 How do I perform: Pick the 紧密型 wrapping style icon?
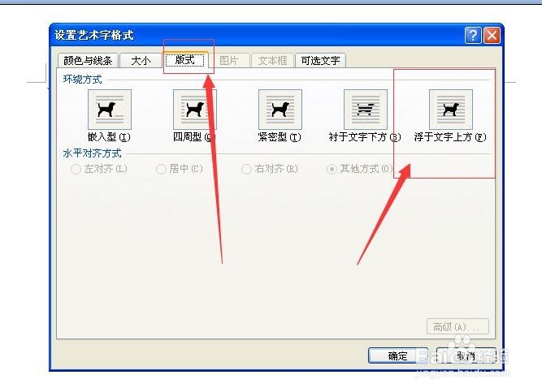pos(280,110)
